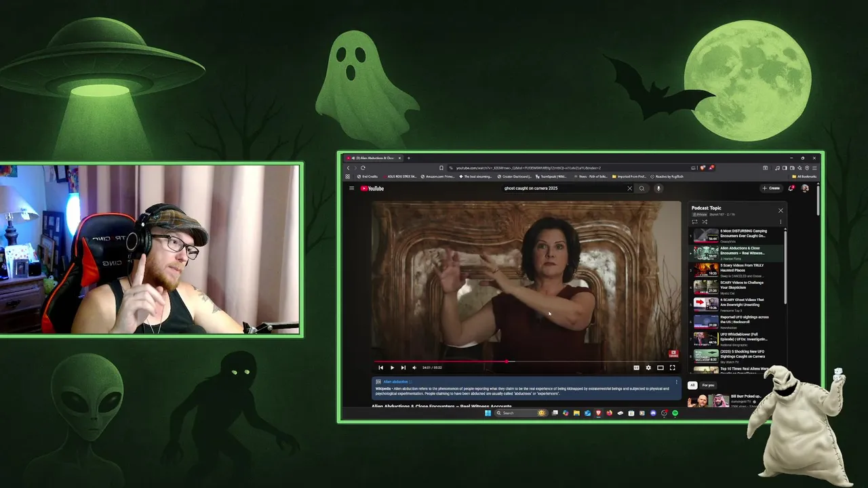Open the account avatar menu
The height and width of the screenshot is (488, 868).
(x=805, y=188)
